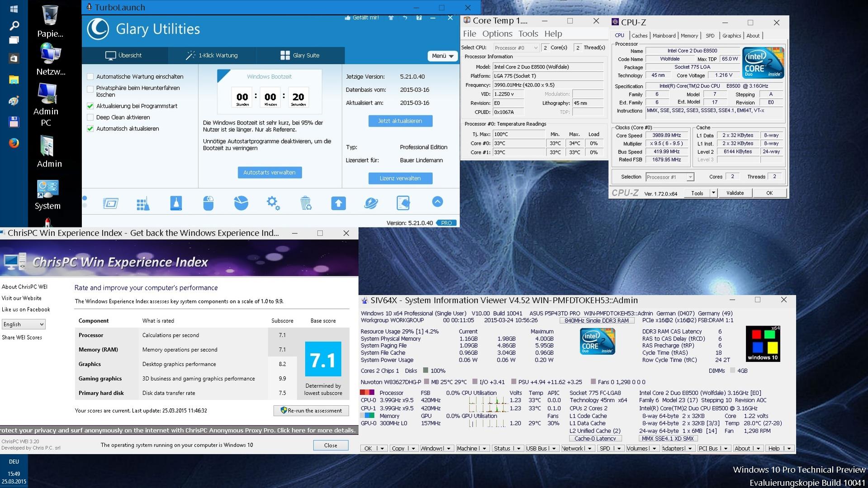868x488 pixels.
Task: Expand the SIV64X USB Bus dropdown arrow
Action: [554, 449]
